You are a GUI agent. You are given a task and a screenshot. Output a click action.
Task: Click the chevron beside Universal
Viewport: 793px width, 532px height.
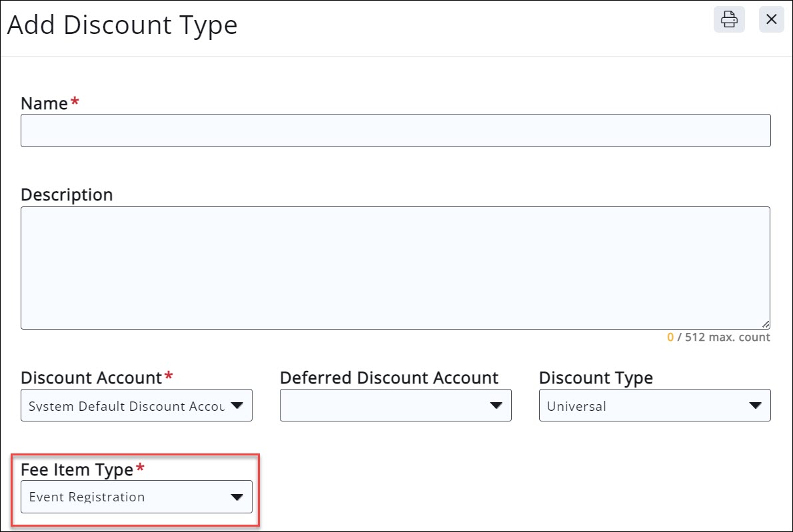(754, 405)
